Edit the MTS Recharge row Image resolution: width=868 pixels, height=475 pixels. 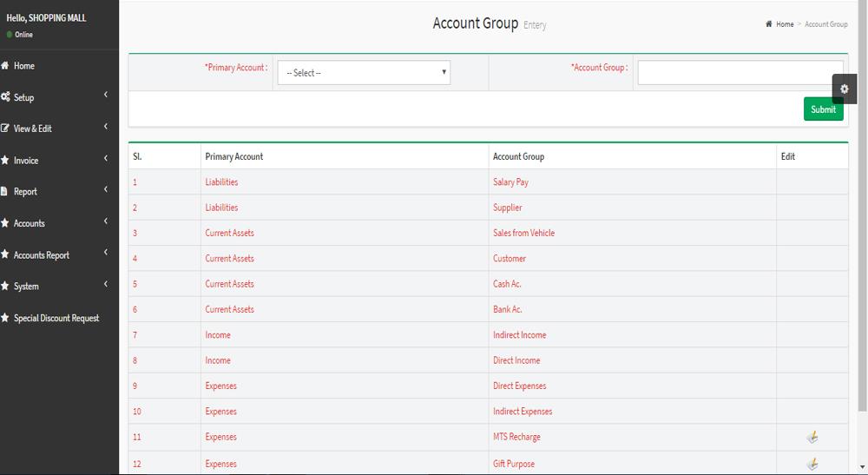pos(812,438)
